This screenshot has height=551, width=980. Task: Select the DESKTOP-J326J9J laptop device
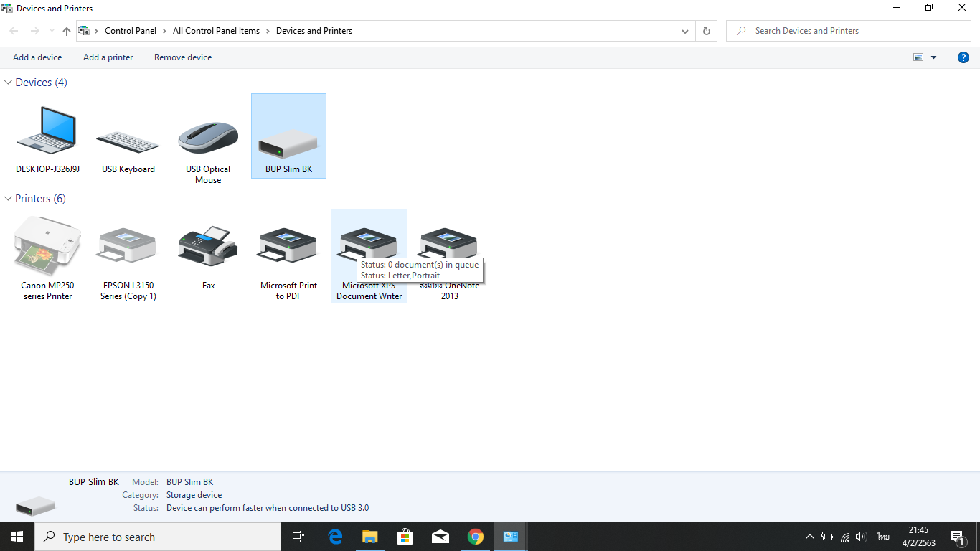(47, 138)
